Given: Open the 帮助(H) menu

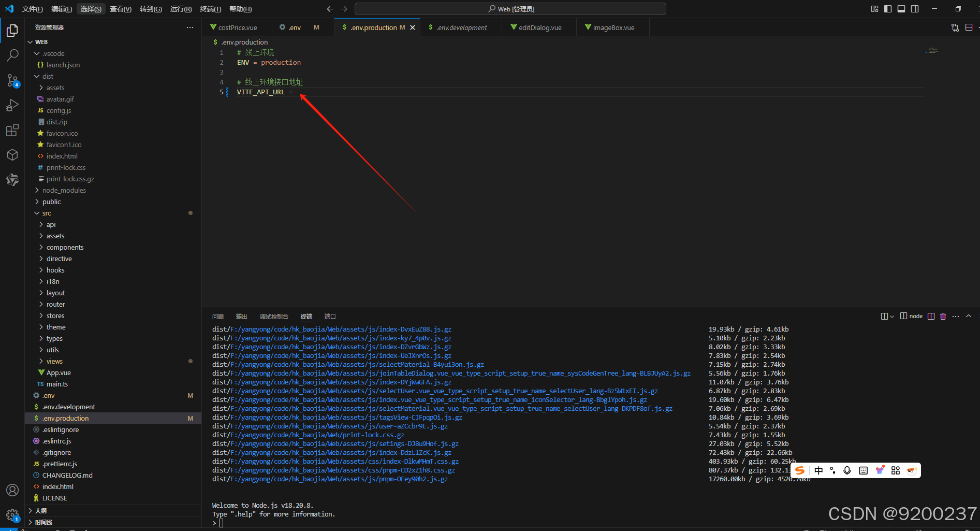Looking at the screenshot, I should tap(240, 9).
